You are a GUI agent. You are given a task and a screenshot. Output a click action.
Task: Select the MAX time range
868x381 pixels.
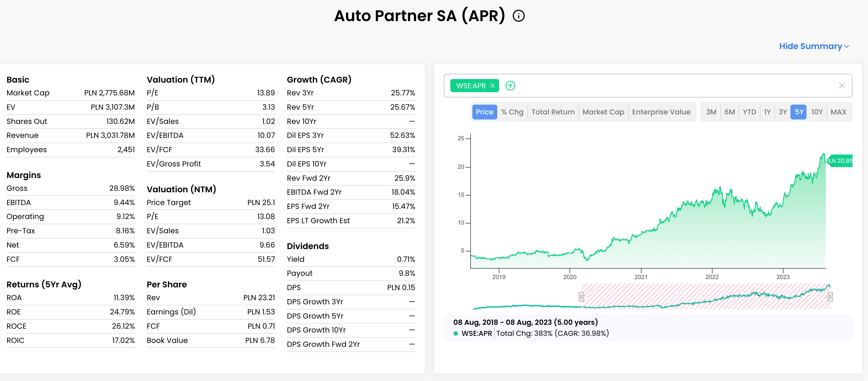(838, 112)
